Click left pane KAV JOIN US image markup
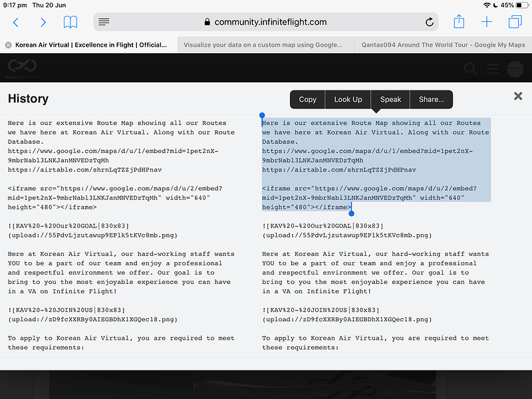 coord(92,315)
